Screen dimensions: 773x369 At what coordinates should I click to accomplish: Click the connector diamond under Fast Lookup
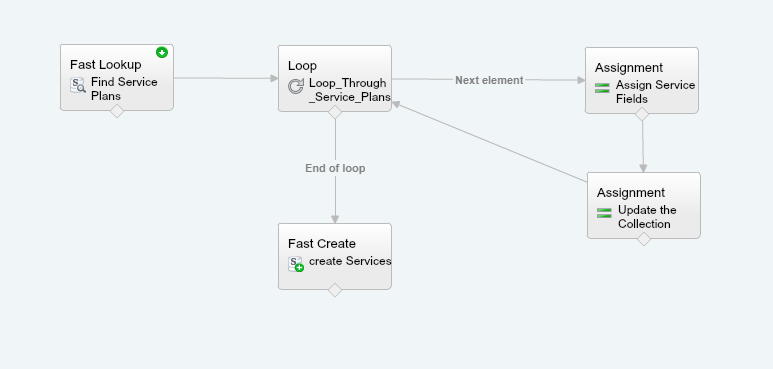tap(117, 111)
